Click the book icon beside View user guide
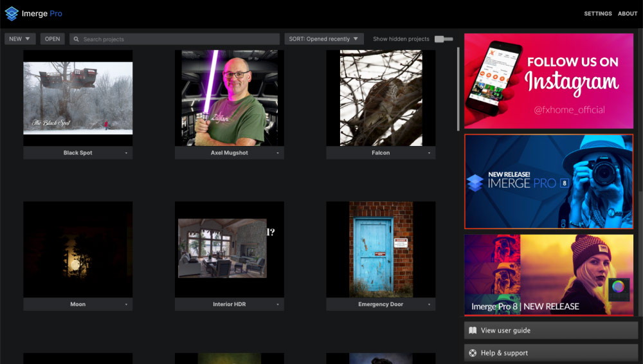 tap(473, 331)
